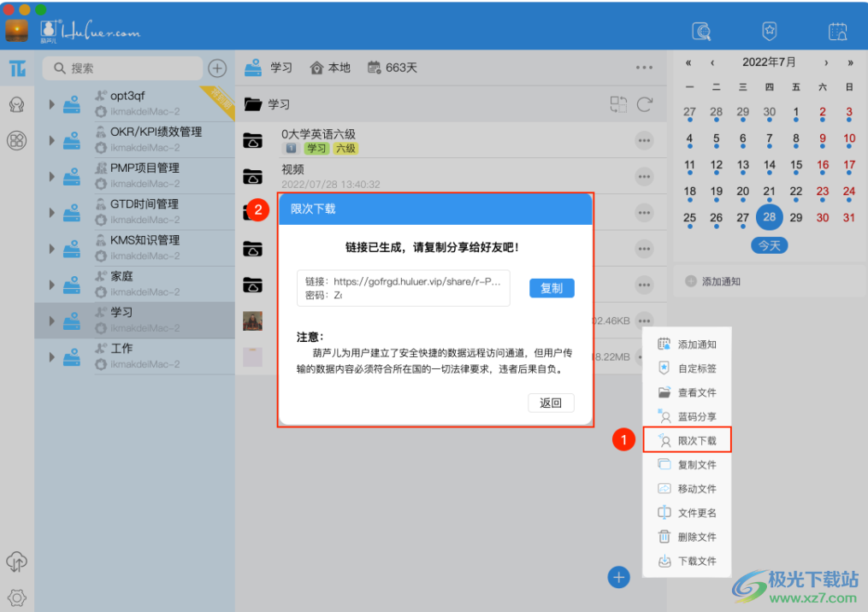The height and width of the screenshot is (612, 868).
Task: Jump to previous year in calendar
Action: (x=688, y=62)
